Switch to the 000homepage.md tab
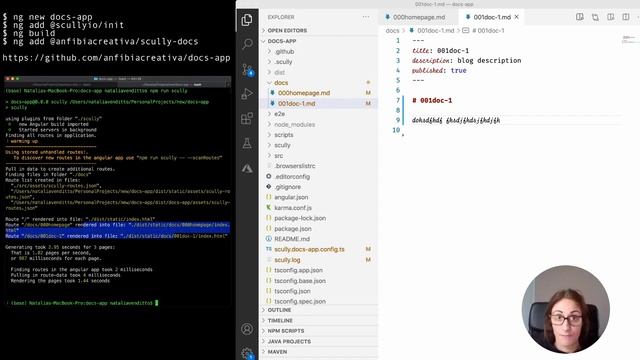640x360 pixels. pyautogui.click(x=418, y=17)
